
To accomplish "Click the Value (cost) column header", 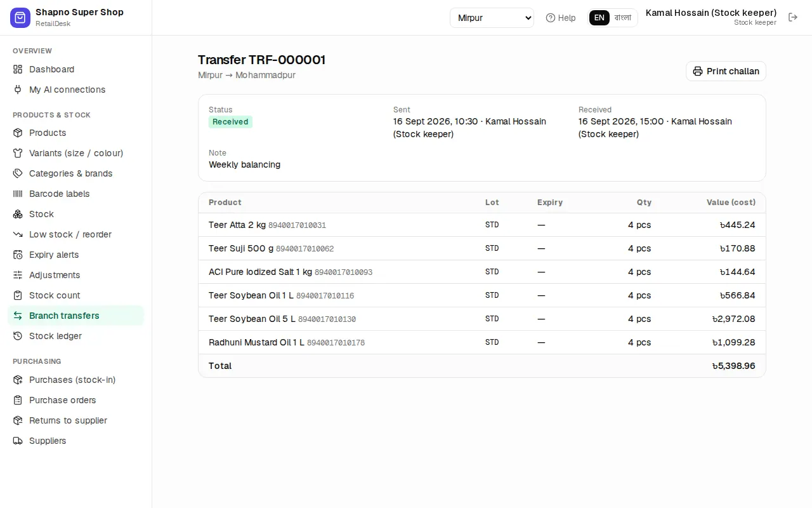I will pyautogui.click(x=731, y=203).
